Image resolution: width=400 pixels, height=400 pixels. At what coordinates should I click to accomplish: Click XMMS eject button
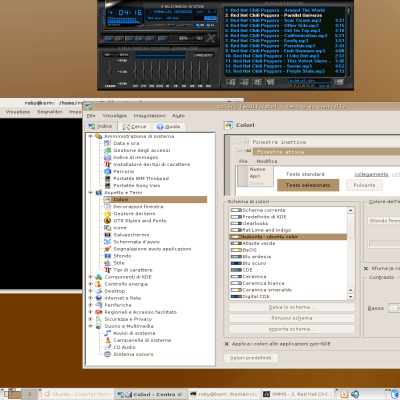(x=163, y=38)
